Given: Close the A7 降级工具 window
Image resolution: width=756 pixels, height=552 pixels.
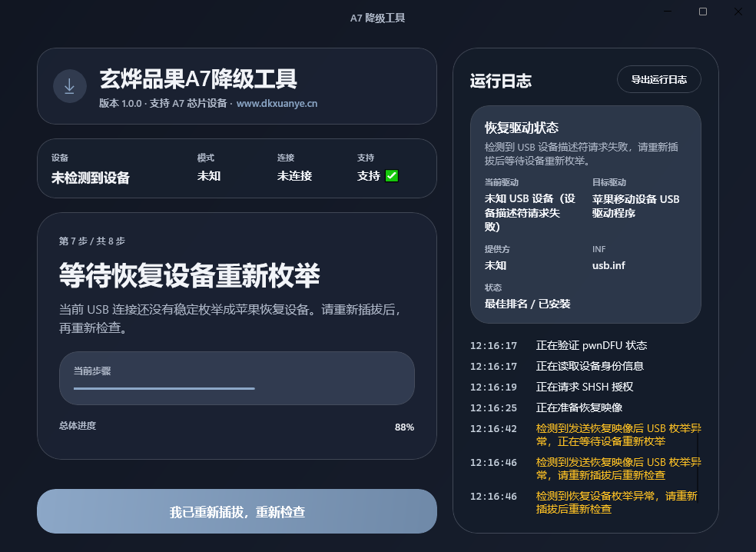Looking at the screenshot, I should click(x=738, y=12).
